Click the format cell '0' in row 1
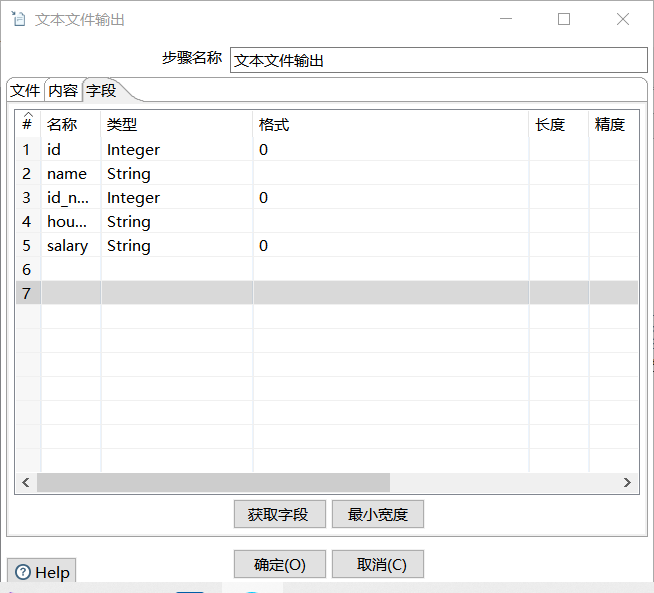The image size is (654, 593). (x=391, y=149)
